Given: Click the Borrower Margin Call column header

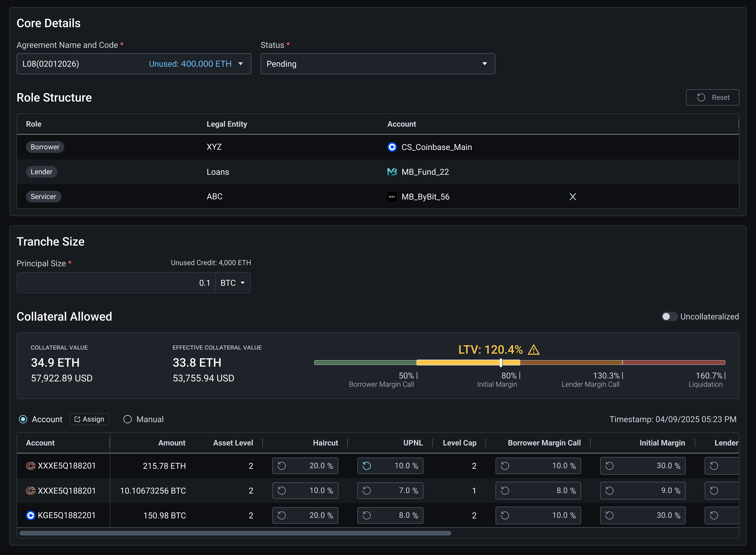Looking at the screenshot, I should (x=544, y=443).
